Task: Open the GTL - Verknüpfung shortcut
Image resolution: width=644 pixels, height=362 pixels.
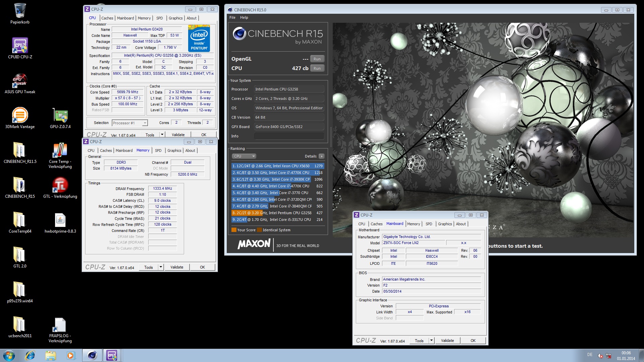Action: (60, 188)
